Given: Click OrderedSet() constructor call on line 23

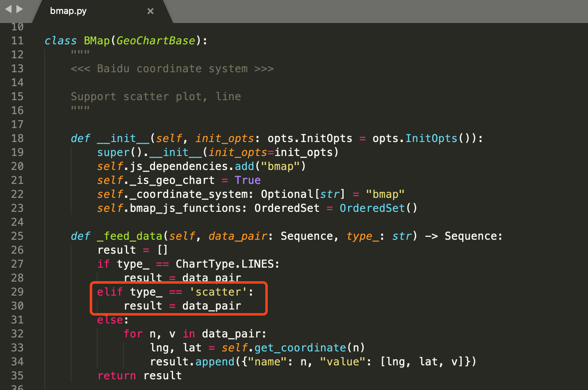Looking at the screenshot, I should pos(378,208).
